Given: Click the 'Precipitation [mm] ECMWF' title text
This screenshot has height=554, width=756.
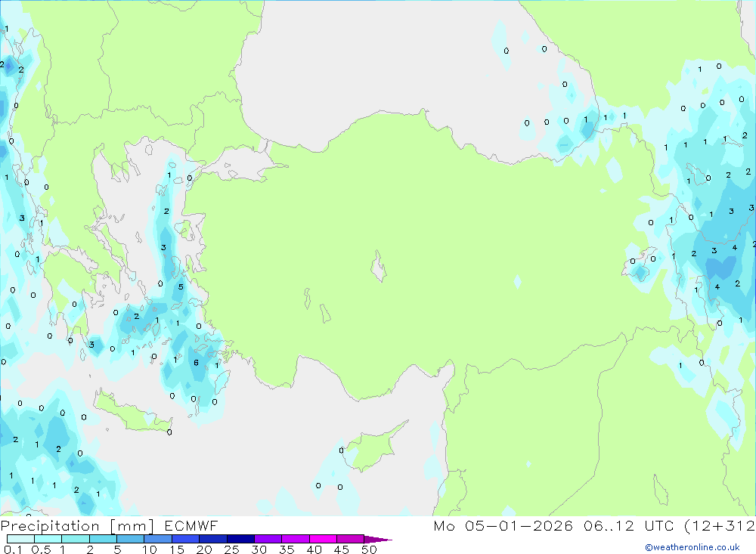Looking at the screenshot, I should click(x=110, y=526).
